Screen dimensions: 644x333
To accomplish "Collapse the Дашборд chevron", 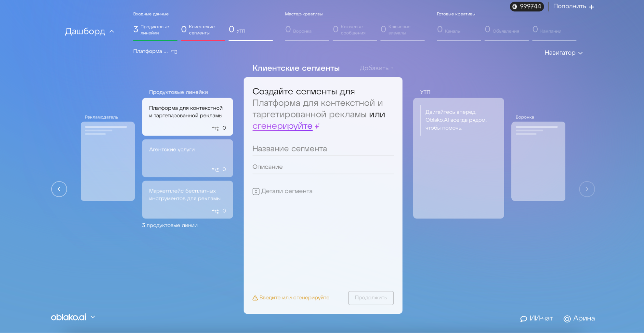I will [112, 32].
